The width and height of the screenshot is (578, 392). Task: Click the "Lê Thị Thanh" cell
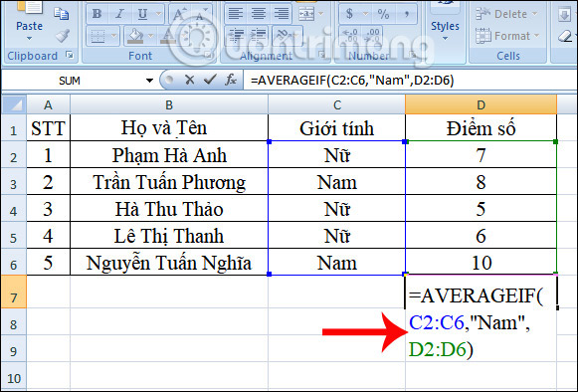(x=169, y=235)
